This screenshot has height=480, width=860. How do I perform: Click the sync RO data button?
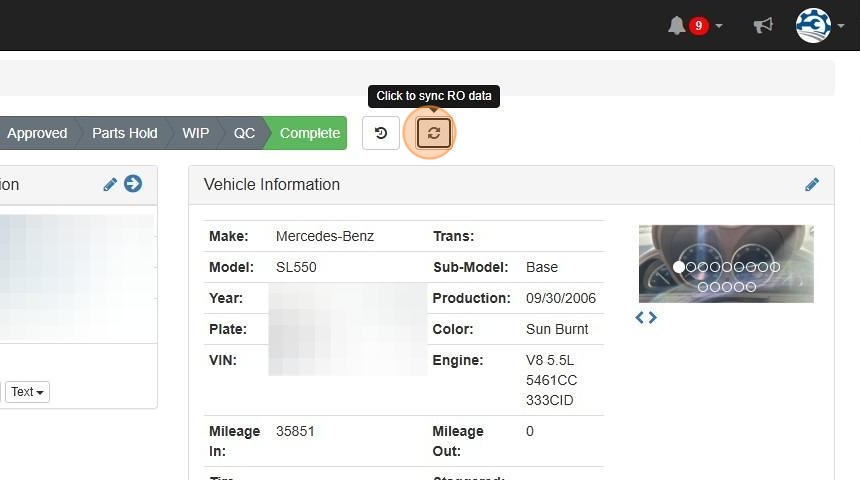click(x=434, y=133)
